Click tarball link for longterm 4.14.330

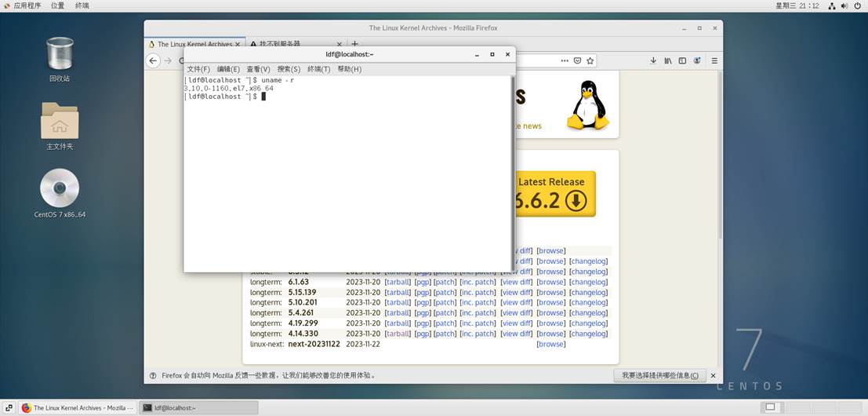tap(398, 334)
